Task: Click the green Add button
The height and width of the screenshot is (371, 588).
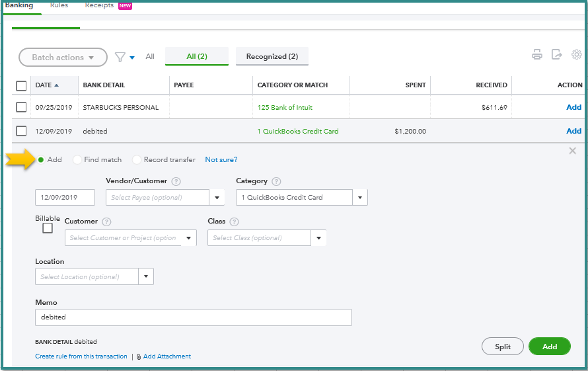Action: pyautogui.click(x=550, y=347)
